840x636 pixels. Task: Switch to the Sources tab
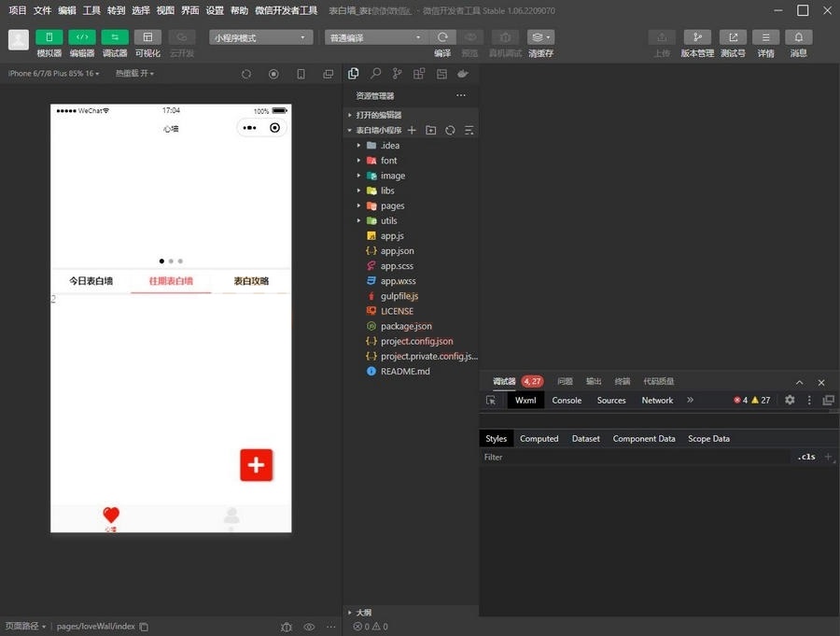coord(611,400)
